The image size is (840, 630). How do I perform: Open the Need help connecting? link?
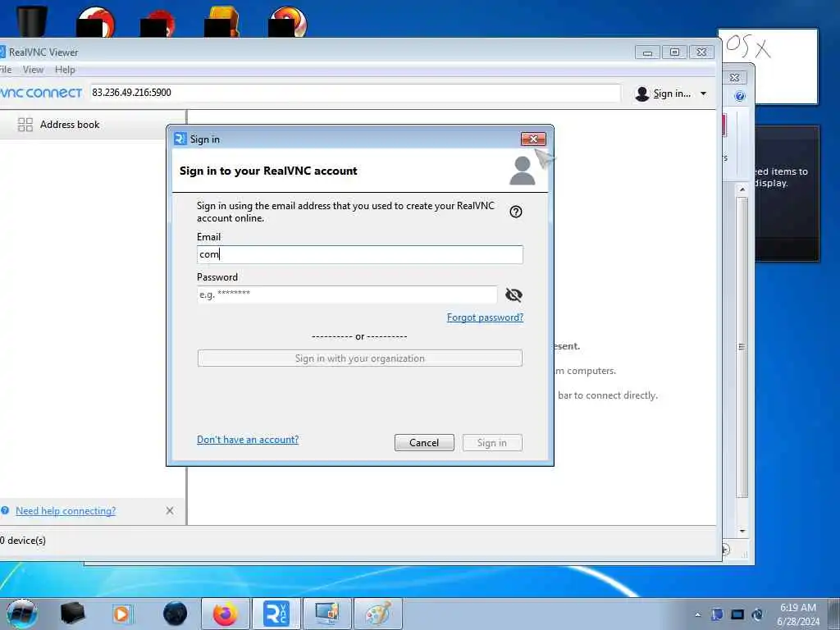pyautogui.click(x=66, y=510)
